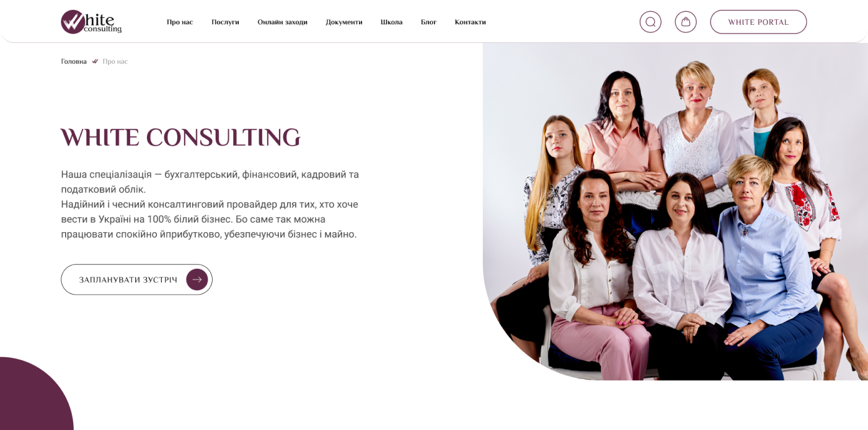Follow the Головна breadcrumb link
Image resolution: width=868 pixels, height=430 pixels.
[74, 61]
